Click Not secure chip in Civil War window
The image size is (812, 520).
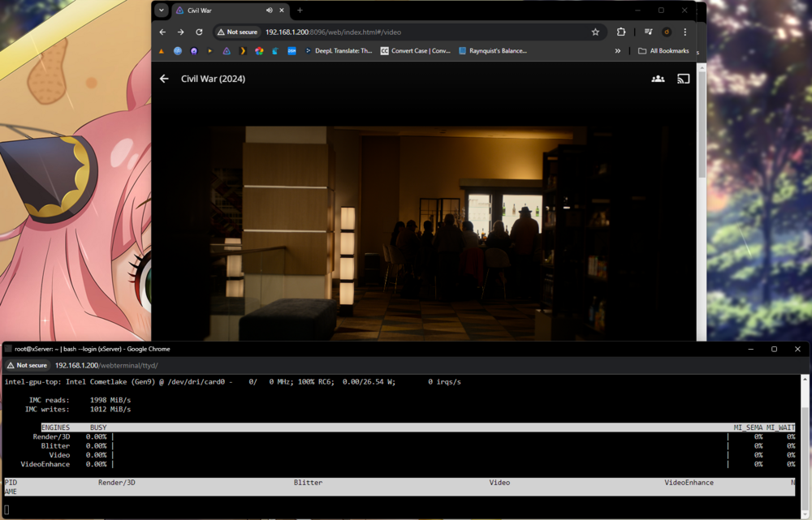pos(237,32)
